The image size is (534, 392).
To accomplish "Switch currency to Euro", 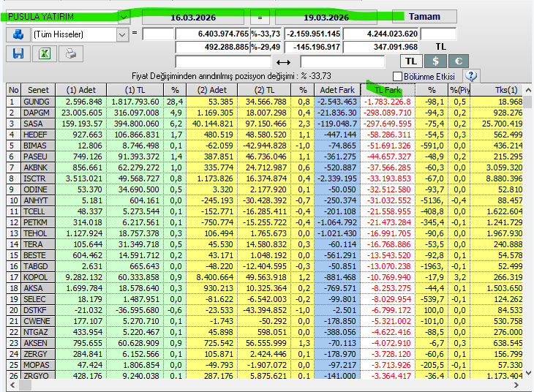I will tap(459, 61).
